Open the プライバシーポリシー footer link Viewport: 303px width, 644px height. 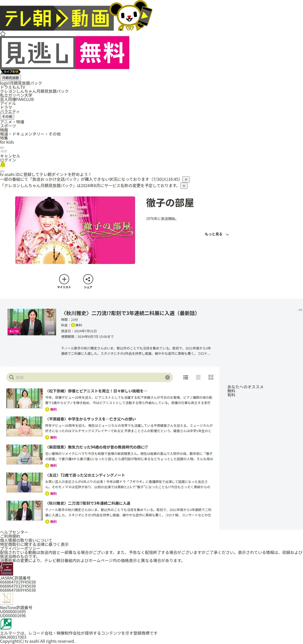(x=20, y=548)
